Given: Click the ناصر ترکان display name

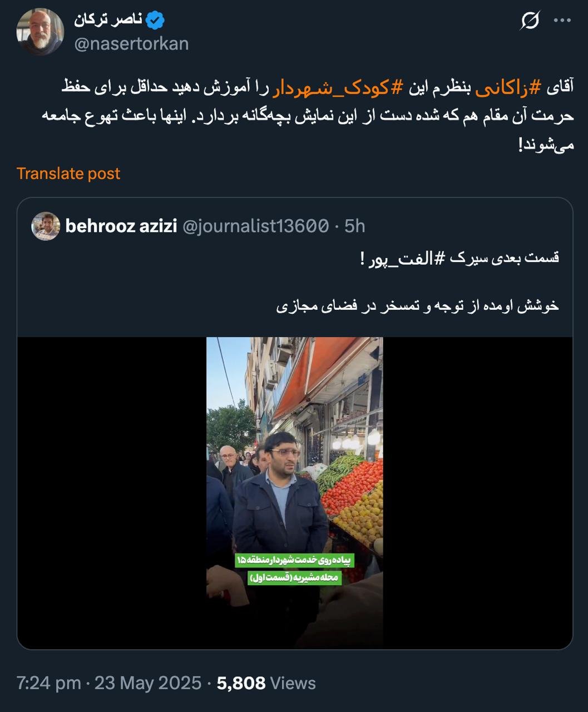Looking at the screenshot, I should (x=108, y=21).
